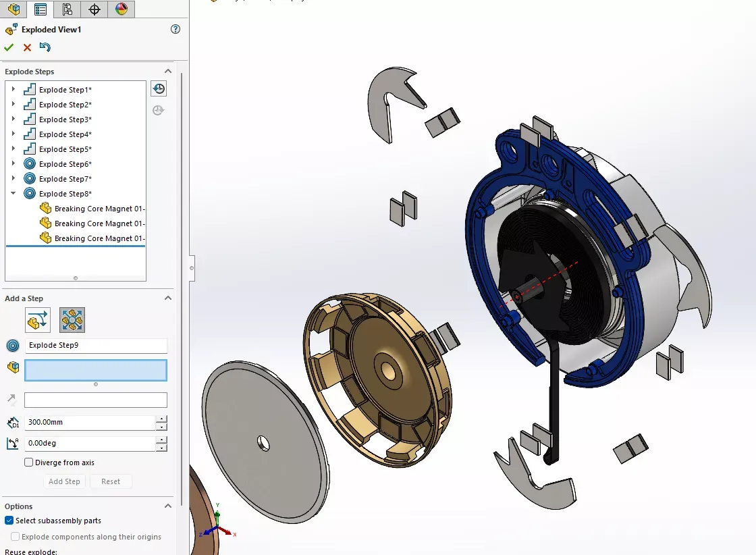Select the Regular step explode type icon
Viewport: 756px width, 555px height.
coord(37,320)
